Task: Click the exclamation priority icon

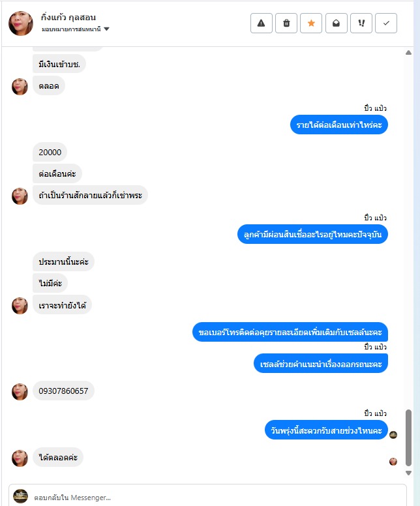Action: click(361, 23)
